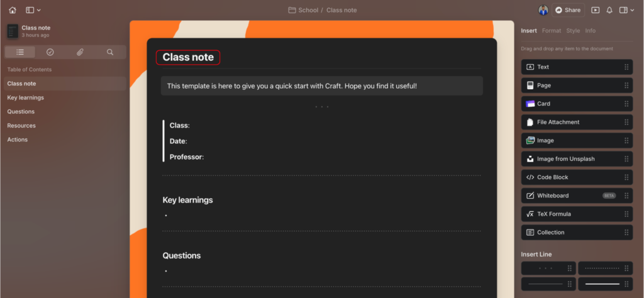Screen dimensions: 644x298
Task: Insert the thick solid line separator
Action: click(606, 284)
